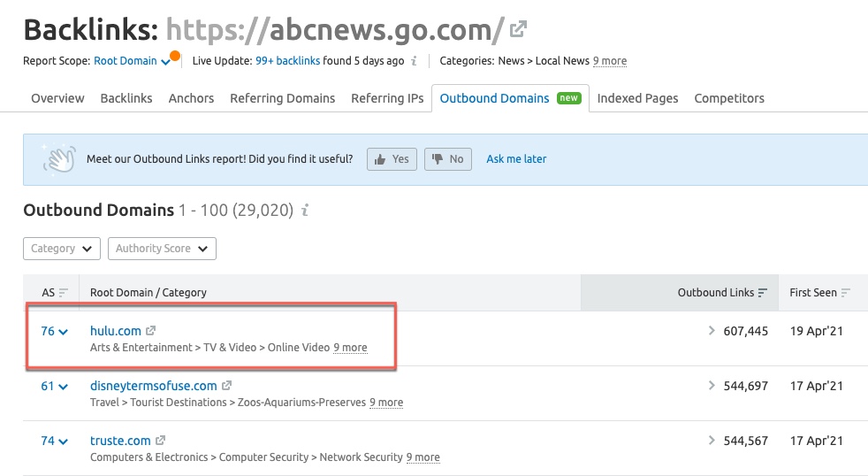Image resolution: width=868 pixels, height=476 pixels.
Task: Open disneytermsofuse.com external link icon
Action: [x=226, y=385]
